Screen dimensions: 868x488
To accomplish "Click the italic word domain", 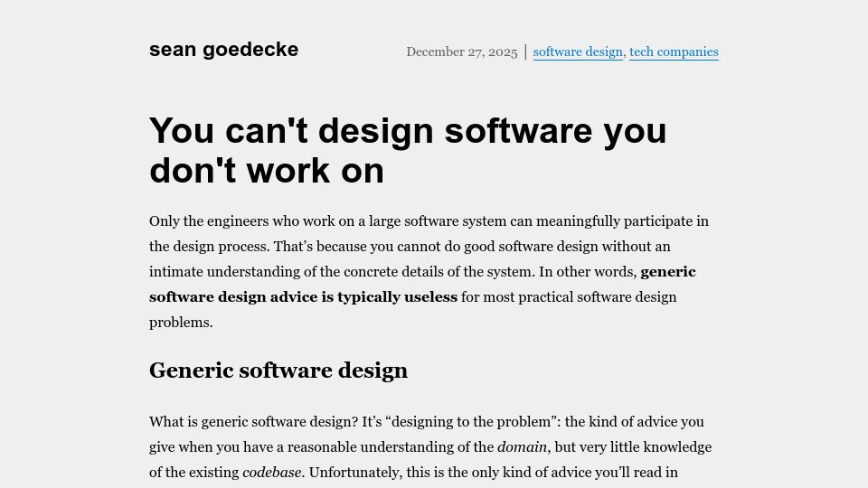I will (x=522, y=447).
